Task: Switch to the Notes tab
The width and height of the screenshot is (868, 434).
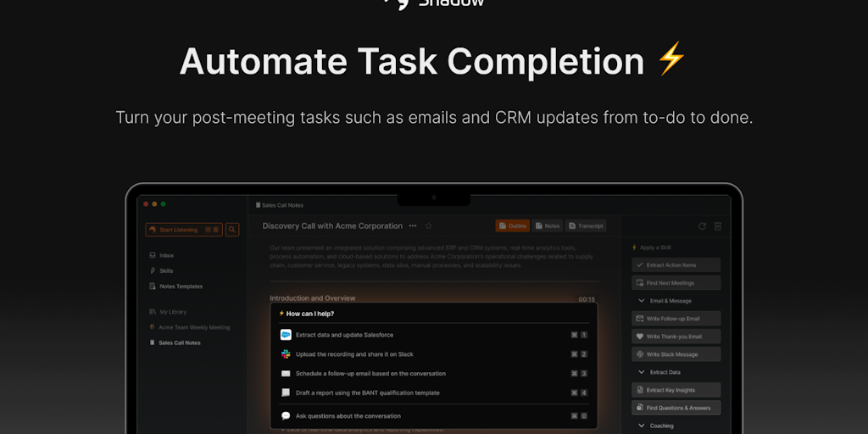Action: 548,225
